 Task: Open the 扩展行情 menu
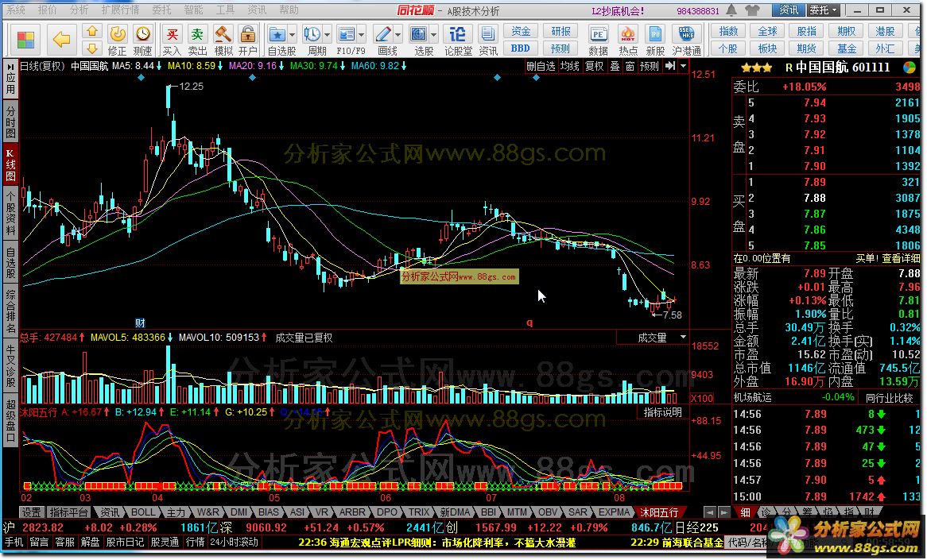(x=120, y=10)
